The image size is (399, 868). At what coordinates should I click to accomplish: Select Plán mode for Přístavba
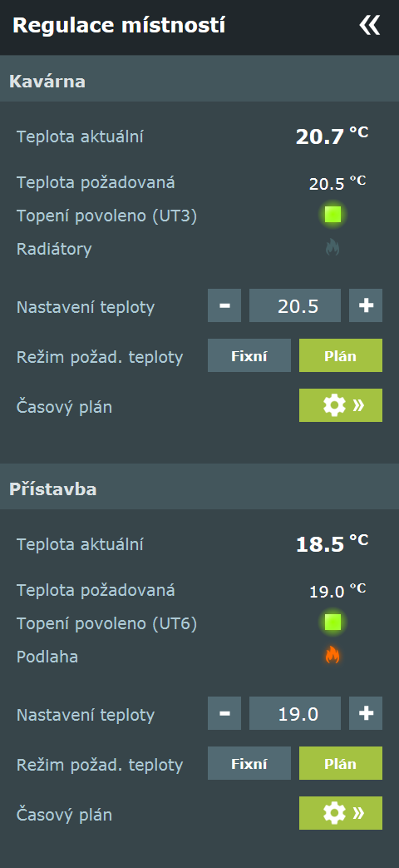(x=341, y=763)
